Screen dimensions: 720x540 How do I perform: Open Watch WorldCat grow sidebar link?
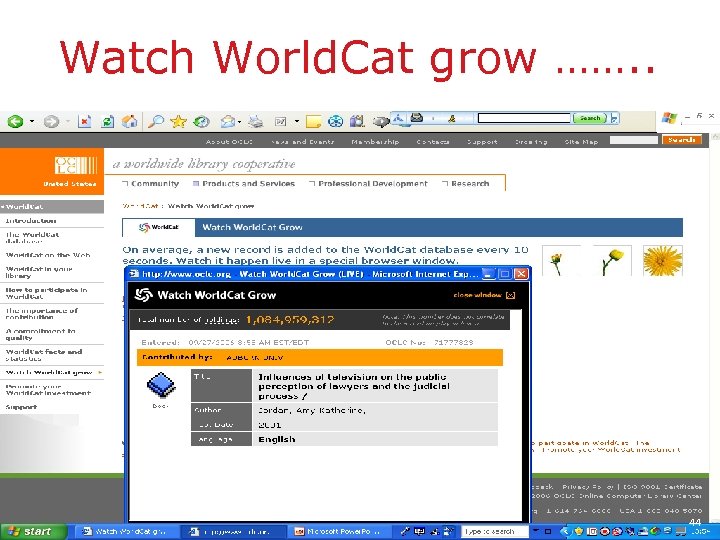[49, 372]
